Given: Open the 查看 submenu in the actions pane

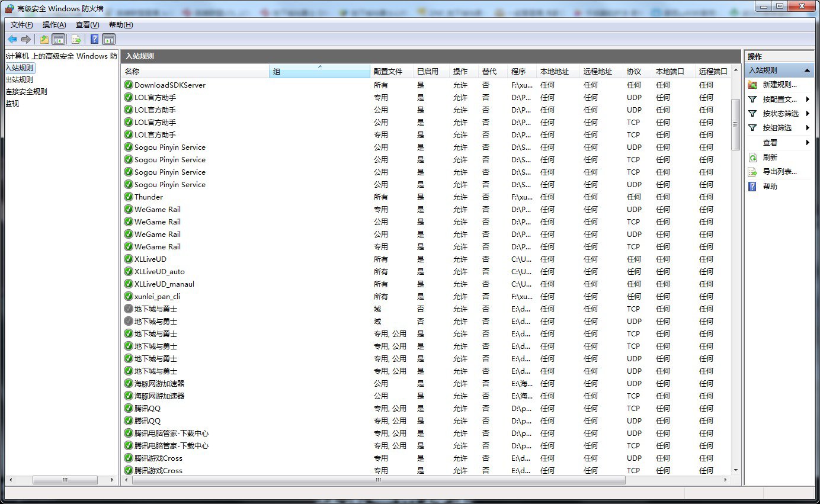Looking at the screenshot, I should (x=779, y=143).
